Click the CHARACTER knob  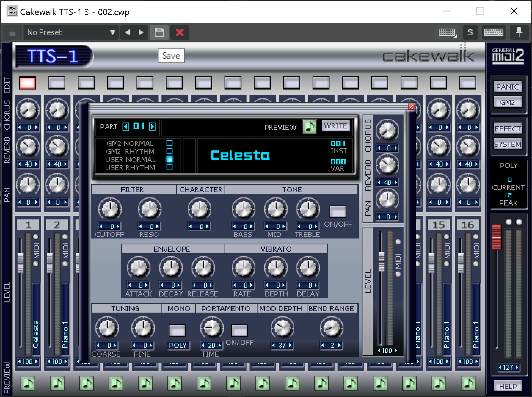coord(199,209)
